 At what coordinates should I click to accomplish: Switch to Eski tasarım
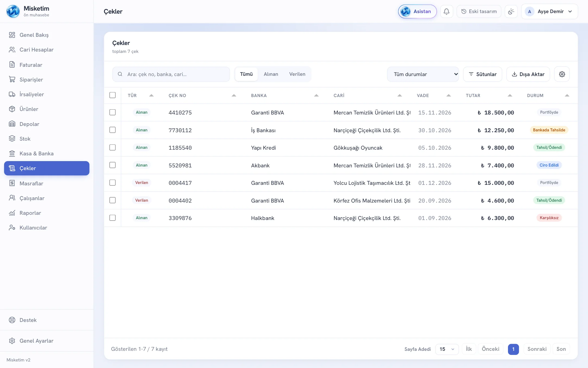pyautogui.click(x=479, y=11)
